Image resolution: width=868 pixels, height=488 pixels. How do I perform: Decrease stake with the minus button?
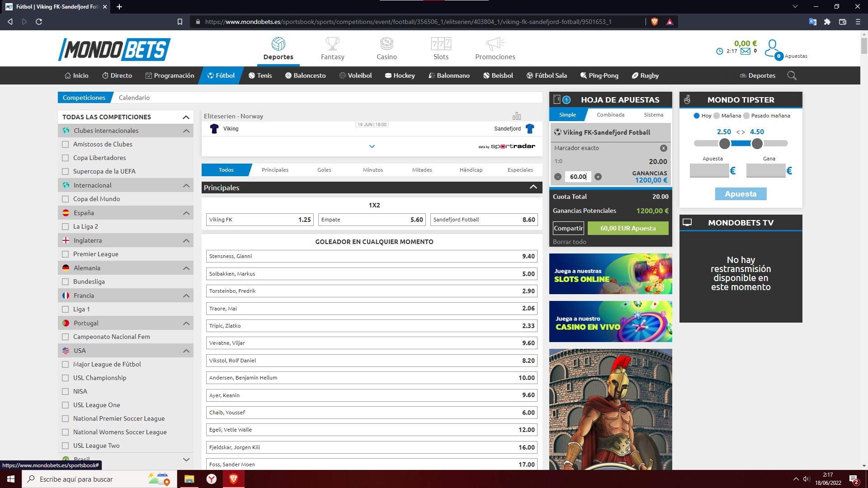pyautogui.click(x=558, y=177)
